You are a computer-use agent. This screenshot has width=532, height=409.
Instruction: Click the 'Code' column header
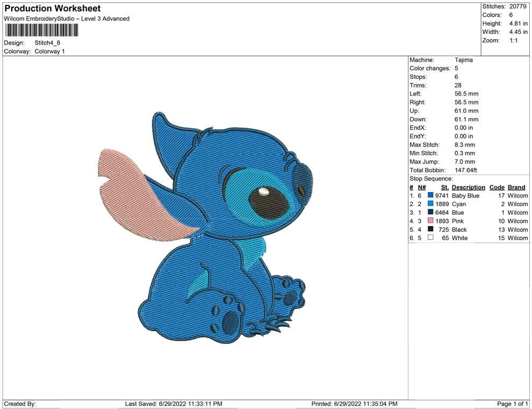(497, 187)
